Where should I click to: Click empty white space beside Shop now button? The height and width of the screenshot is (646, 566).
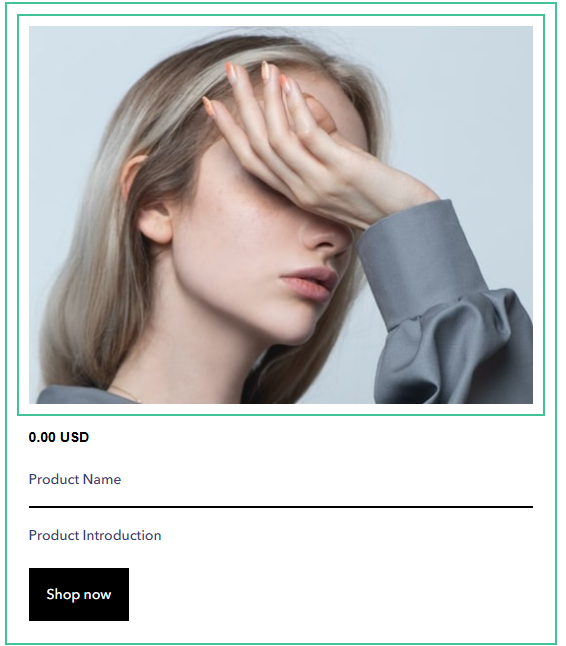(x=330, y=594)
